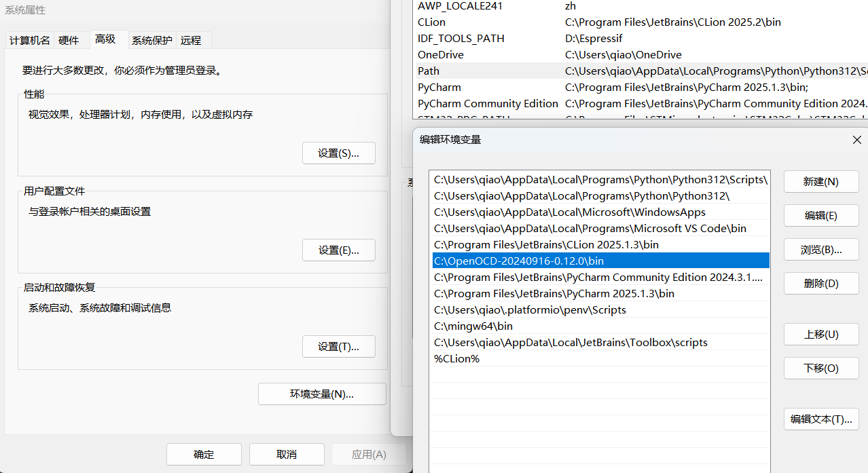The image size is (868, 473).
Task: Select the 远程 tab
Action: [x=191, y=41]
